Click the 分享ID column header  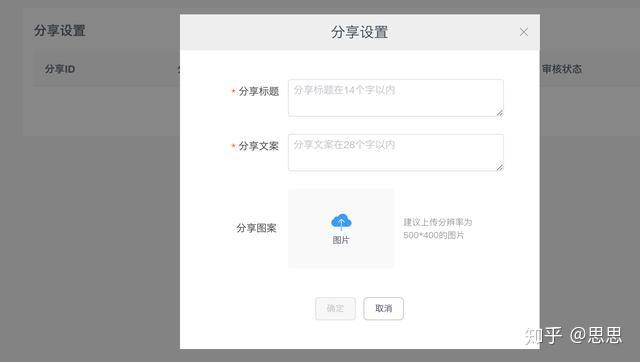click(x=60, y=69)
